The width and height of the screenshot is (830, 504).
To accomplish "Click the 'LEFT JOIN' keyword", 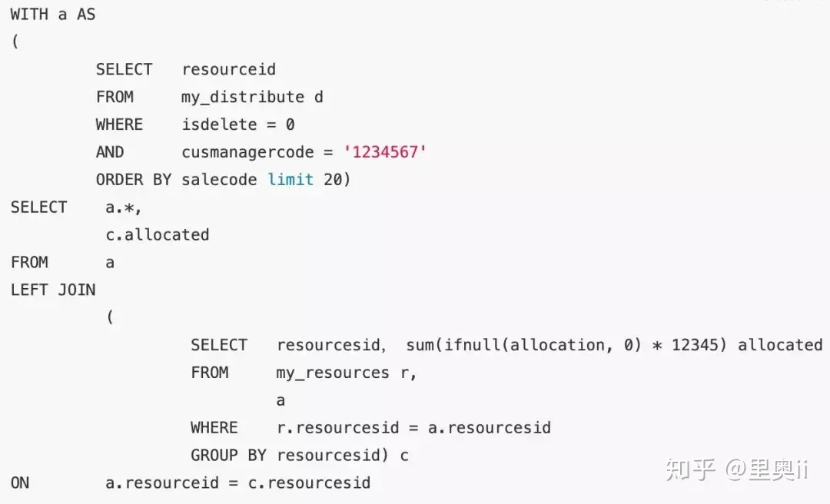I will 53,290.
